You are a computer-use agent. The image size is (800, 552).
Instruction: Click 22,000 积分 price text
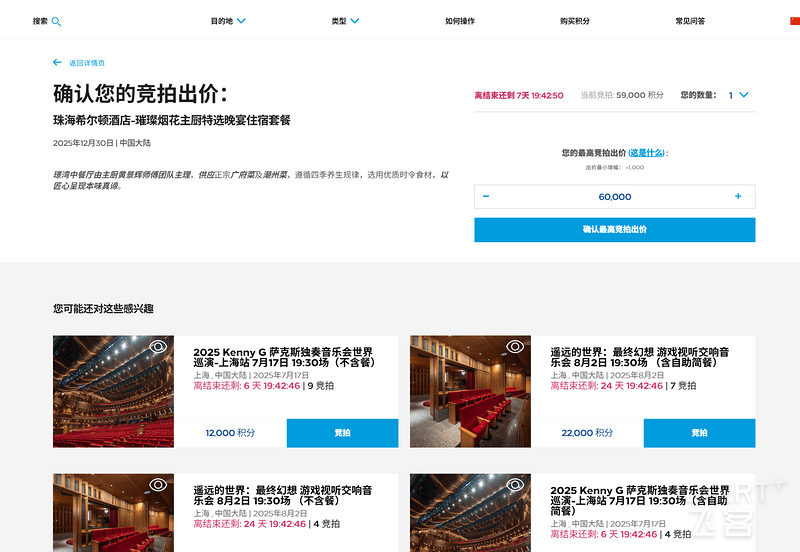(x=587, y=433)
